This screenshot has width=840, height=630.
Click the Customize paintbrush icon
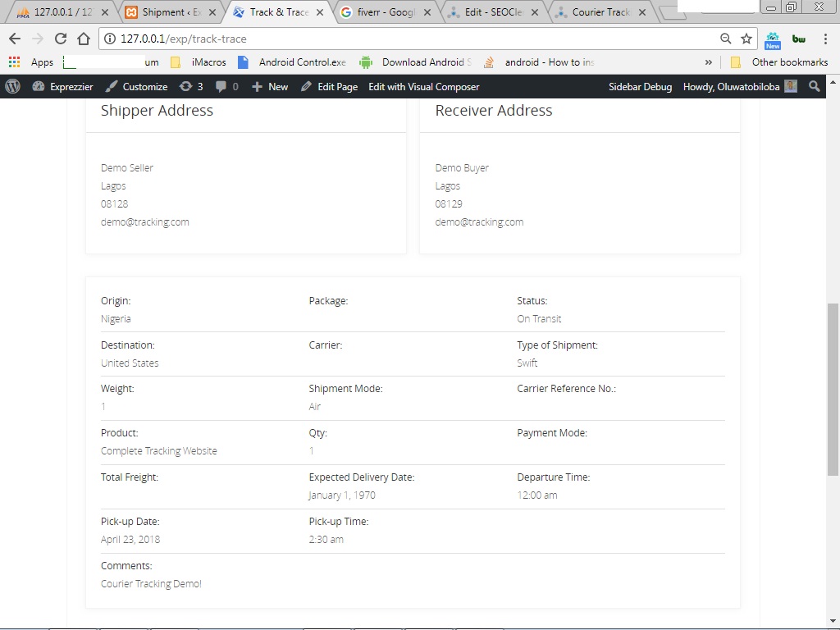(x=112, y=86)
